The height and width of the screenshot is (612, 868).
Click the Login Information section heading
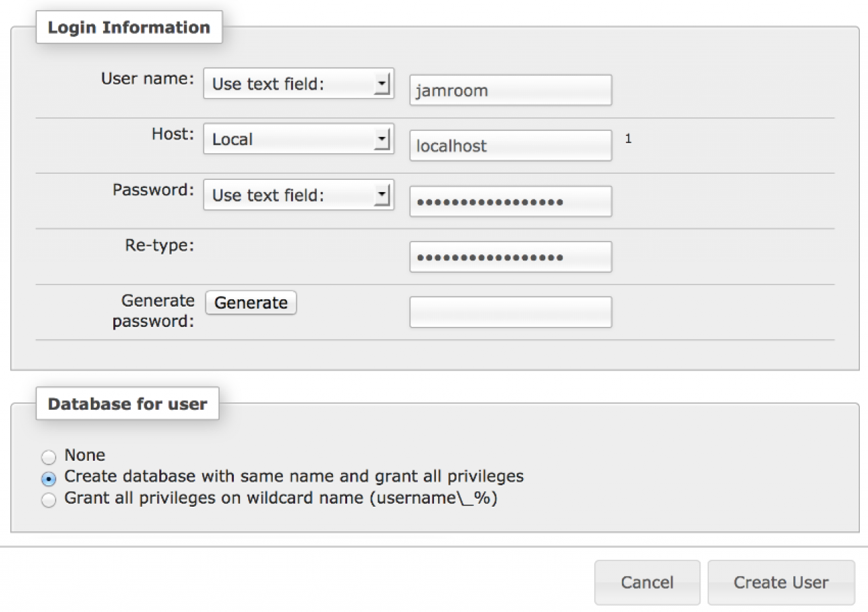129,28
